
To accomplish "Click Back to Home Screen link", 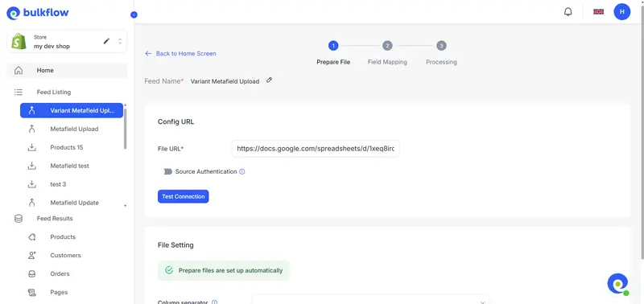I will point(180,53).
